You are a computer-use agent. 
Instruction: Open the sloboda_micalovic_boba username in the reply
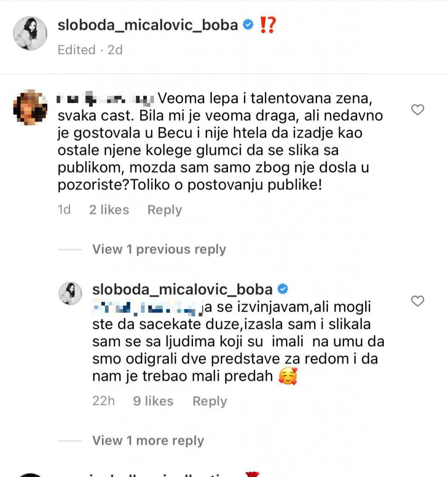182,289
